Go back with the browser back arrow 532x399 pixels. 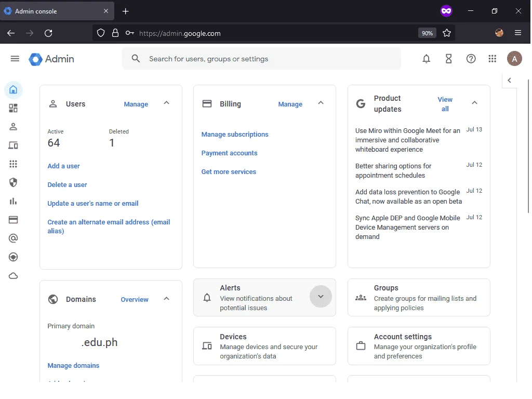click(11, 33)
